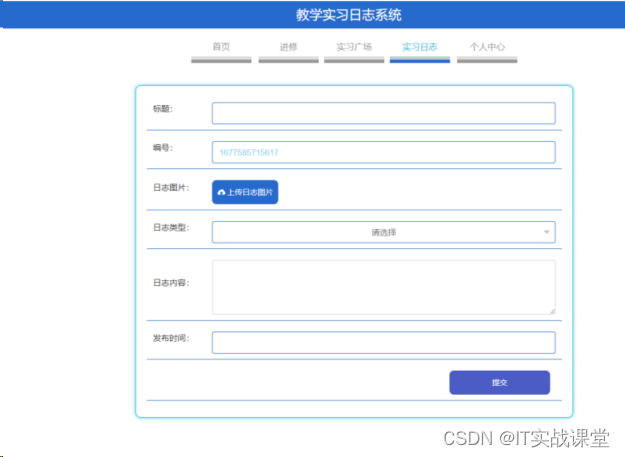Click the 发布时间 label
The width and height of the screenshot is (625, 457).
171,338
